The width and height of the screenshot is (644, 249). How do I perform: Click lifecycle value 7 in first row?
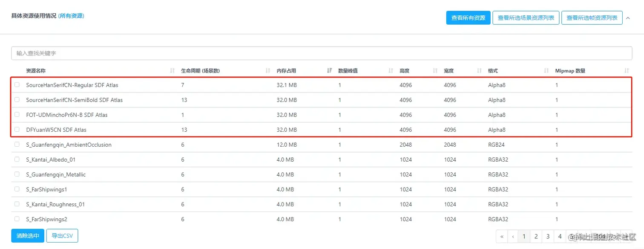coord(183,85)
